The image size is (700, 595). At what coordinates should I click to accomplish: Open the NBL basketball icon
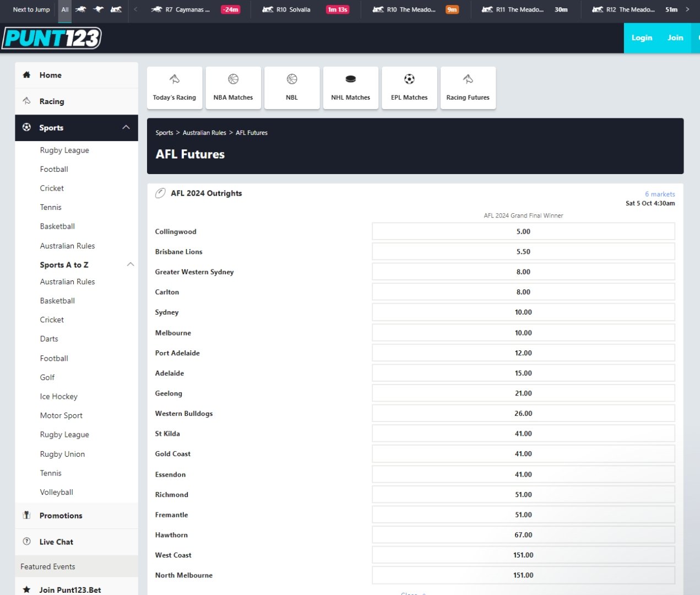pyautogui.click(x=292, y=79)
